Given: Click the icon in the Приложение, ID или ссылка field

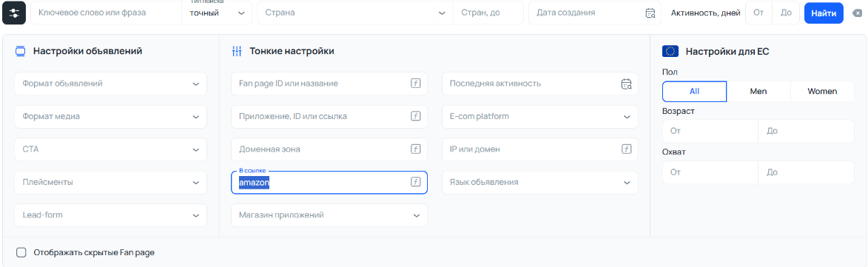Looking at the screenshot, I should pos(416,116).
